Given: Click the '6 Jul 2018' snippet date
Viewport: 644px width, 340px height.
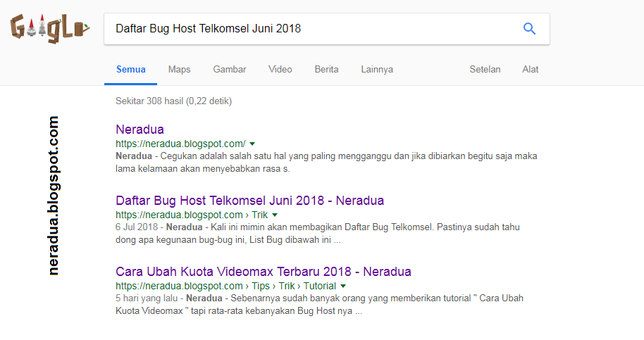Looking at the screenshot, I should click(x=137, y=227).
